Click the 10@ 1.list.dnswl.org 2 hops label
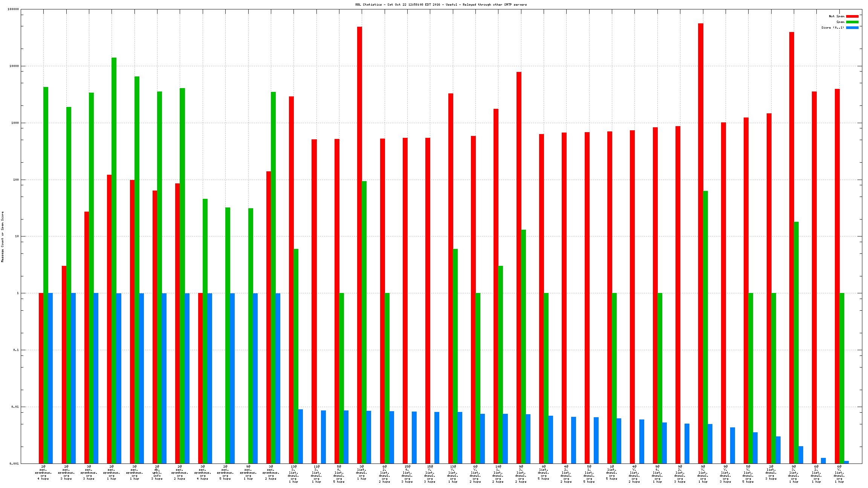This screenshot has height=488, width=868. click(x=498, y=474)
